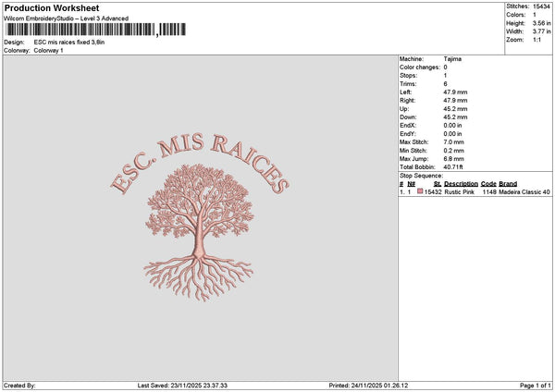Click 'Wilcom EmbroideryStudio – Level 3 Advanced' text

(x=67, y=18)
